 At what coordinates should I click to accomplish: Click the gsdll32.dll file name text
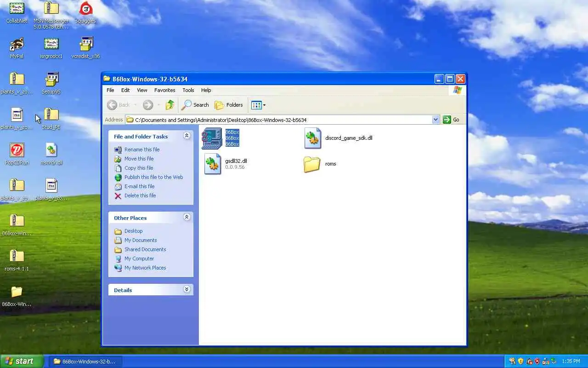pos(236,161)
